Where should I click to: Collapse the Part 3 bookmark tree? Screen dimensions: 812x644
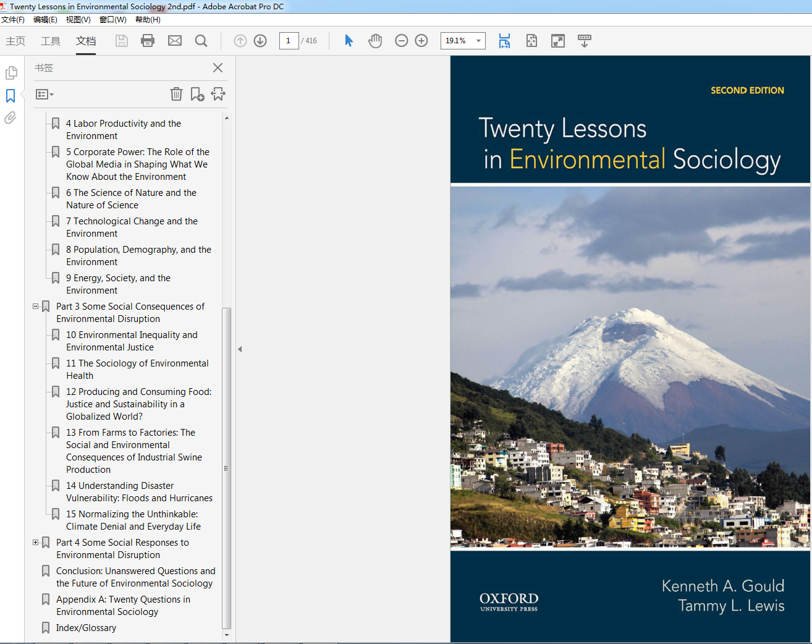coord(36,307)
